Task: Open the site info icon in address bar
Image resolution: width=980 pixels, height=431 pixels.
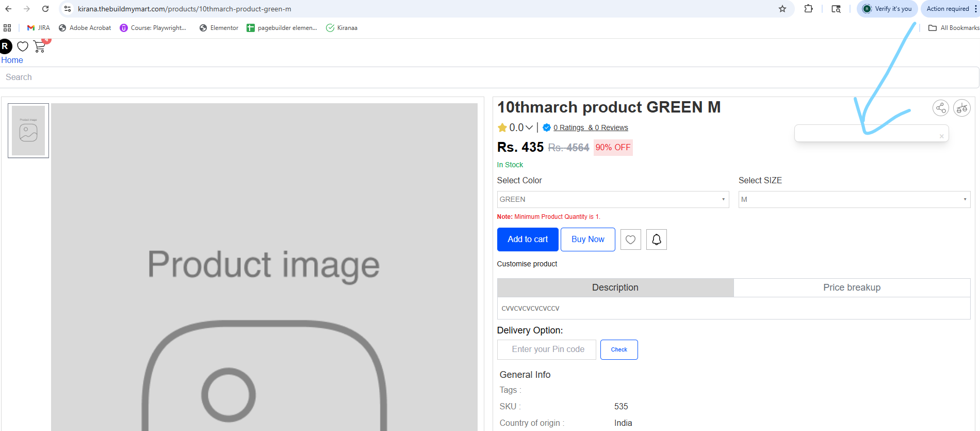Action: tap(68, 9)
